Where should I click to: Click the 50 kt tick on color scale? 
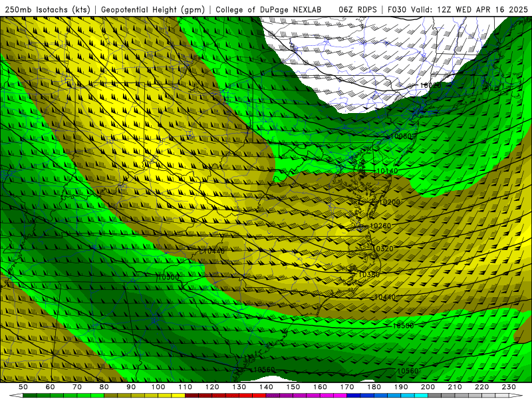[x=23, y=387]
